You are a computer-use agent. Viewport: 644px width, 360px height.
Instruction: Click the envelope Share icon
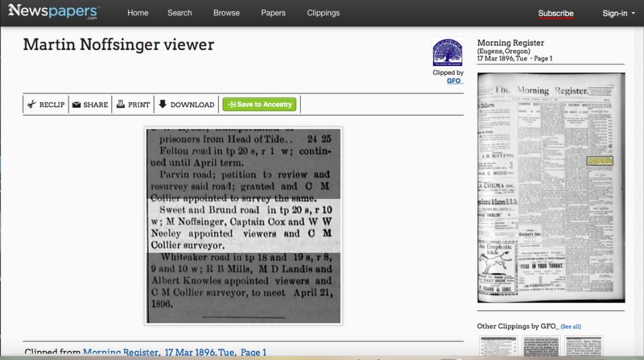click(x=76, y=104)
